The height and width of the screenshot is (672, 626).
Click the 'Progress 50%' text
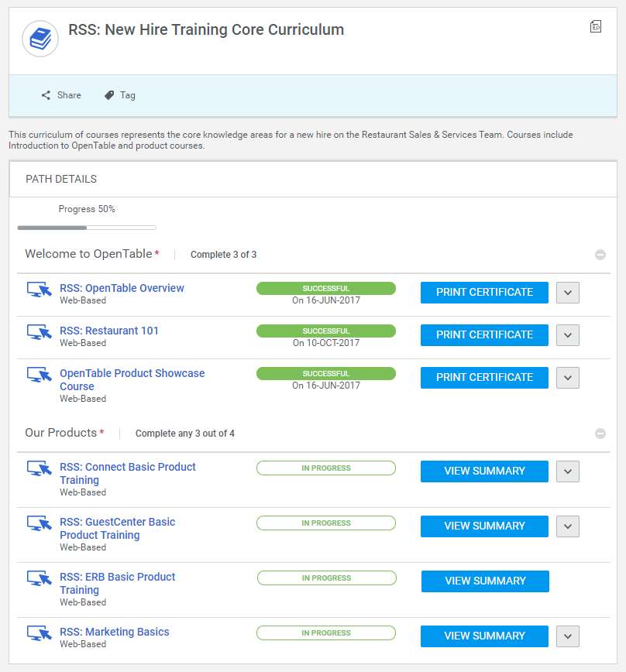(87, 209)
